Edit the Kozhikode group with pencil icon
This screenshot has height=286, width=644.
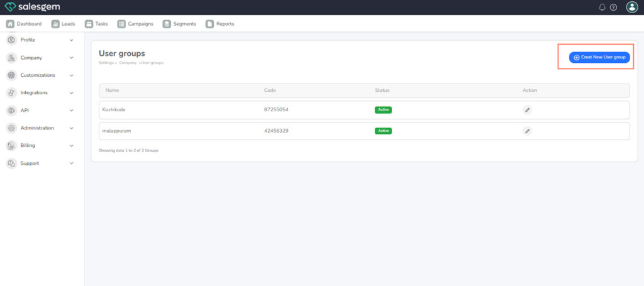[x=528, y=110]
